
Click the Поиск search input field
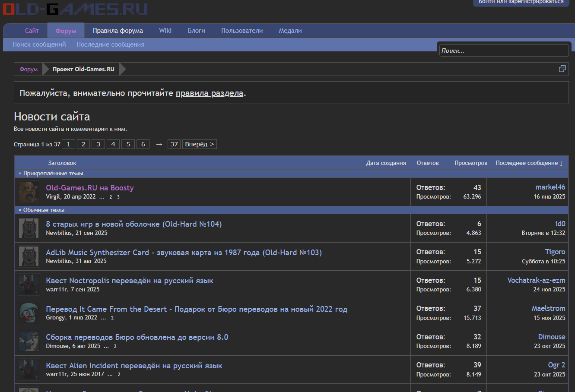(504, 51)
